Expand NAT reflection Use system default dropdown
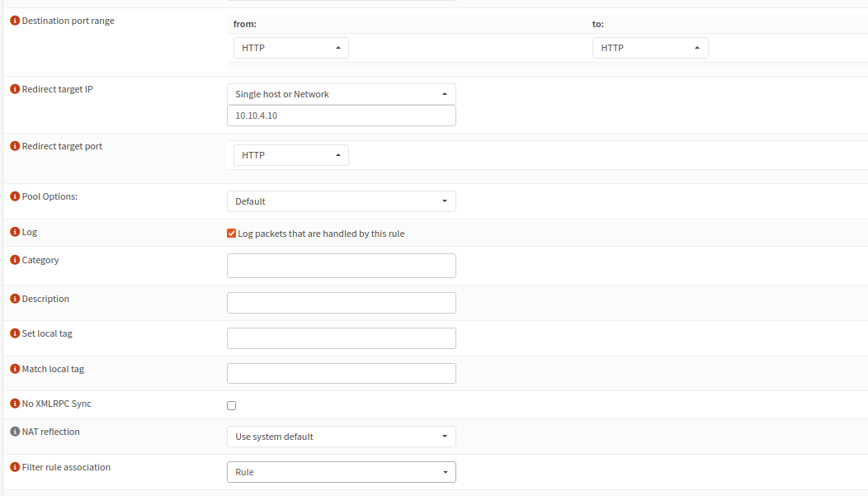This screenshot has height=496, width=868. (x=341, y=437)
